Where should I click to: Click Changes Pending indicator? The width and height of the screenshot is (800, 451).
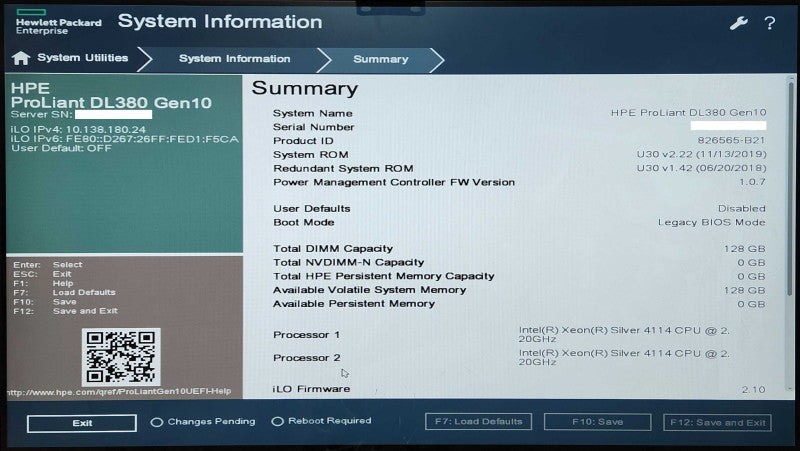(x=203, y=421)
